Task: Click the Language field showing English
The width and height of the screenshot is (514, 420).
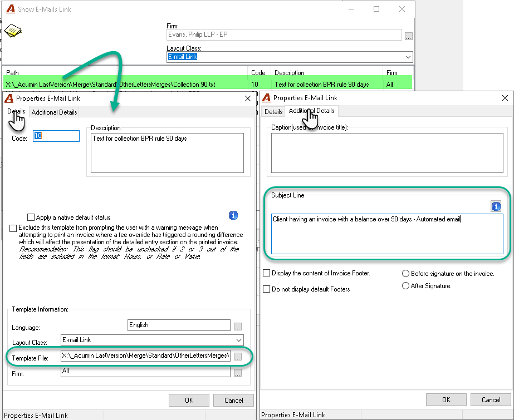Action: pos(179,325)
